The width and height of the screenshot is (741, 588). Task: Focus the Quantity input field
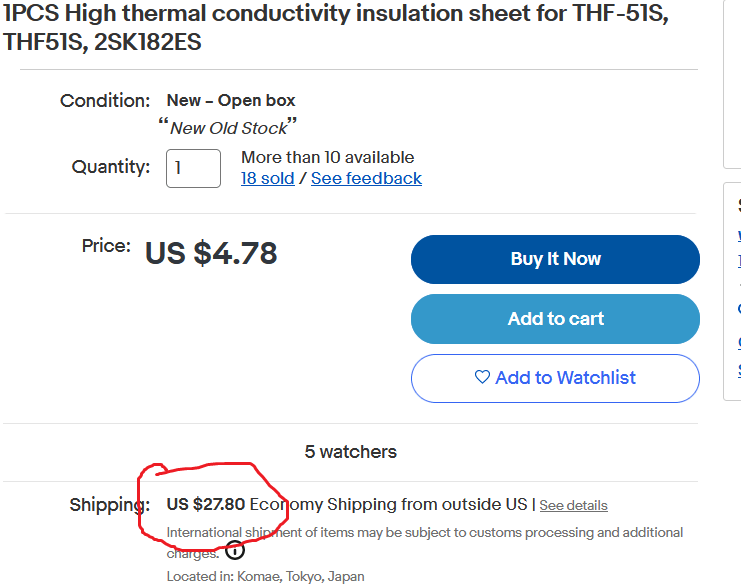(193, 168)
